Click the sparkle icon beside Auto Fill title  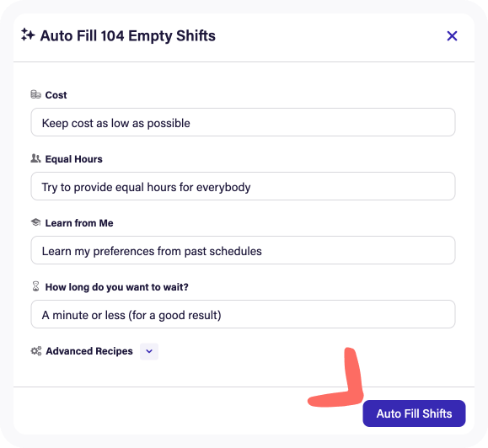[28, 35]
